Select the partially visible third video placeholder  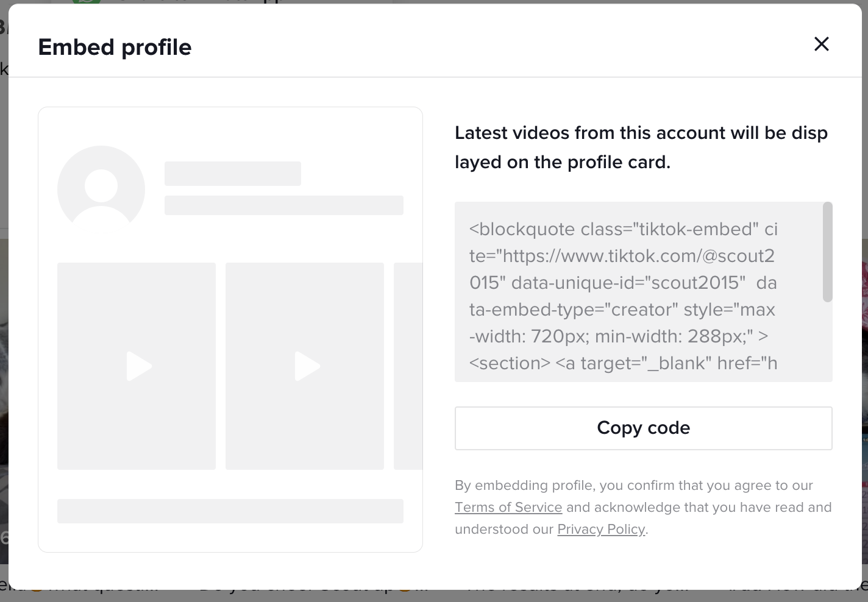(x=408, y=366)
